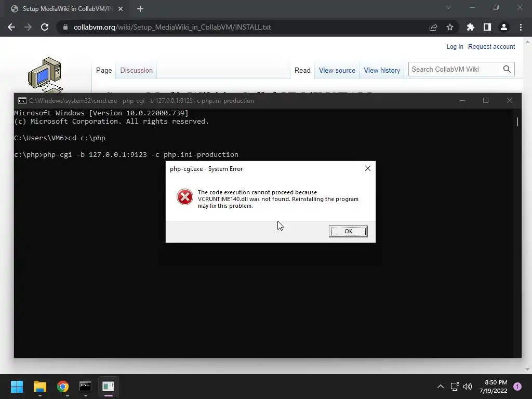Open the Chrome extensions puzzle icon
This screenshot has height=399, width=532.
(x=470, y=27)
